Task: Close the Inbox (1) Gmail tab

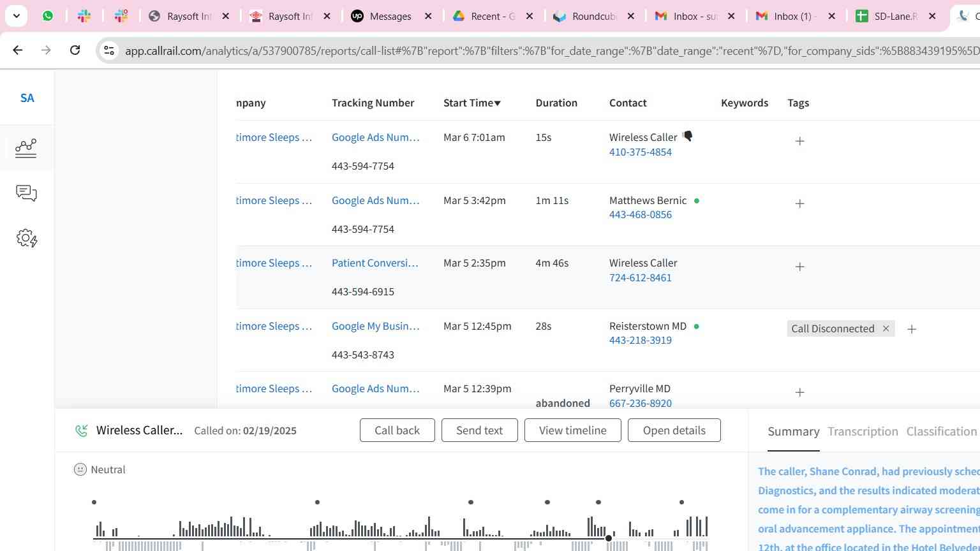Action: click(x=831, y=16)
